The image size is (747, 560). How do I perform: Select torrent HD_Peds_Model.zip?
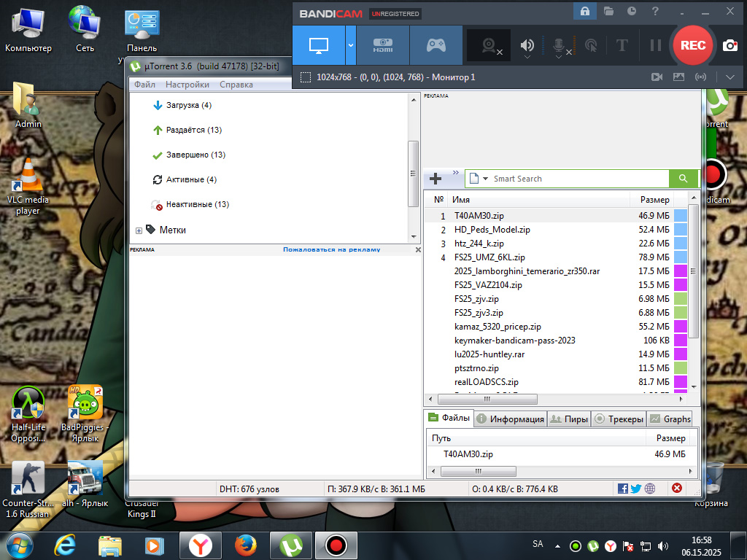click(x=492, y=230)
